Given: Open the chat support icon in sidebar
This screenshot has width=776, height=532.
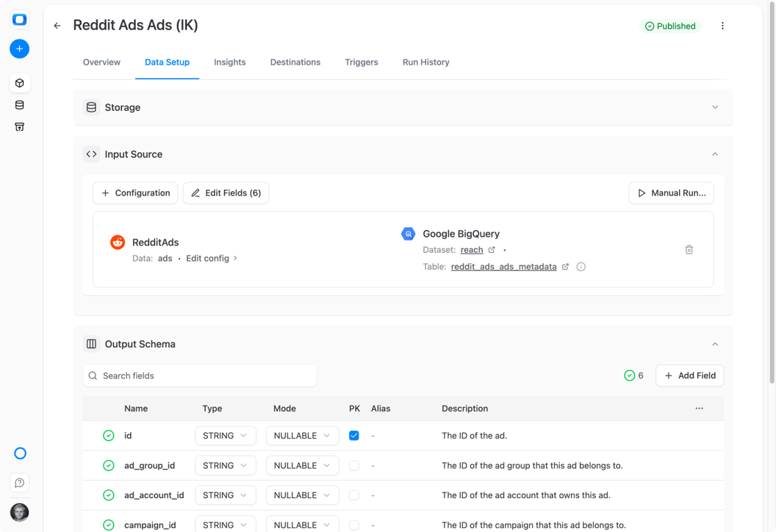Looking at the screenshot, I should click(x=20, y=483).
